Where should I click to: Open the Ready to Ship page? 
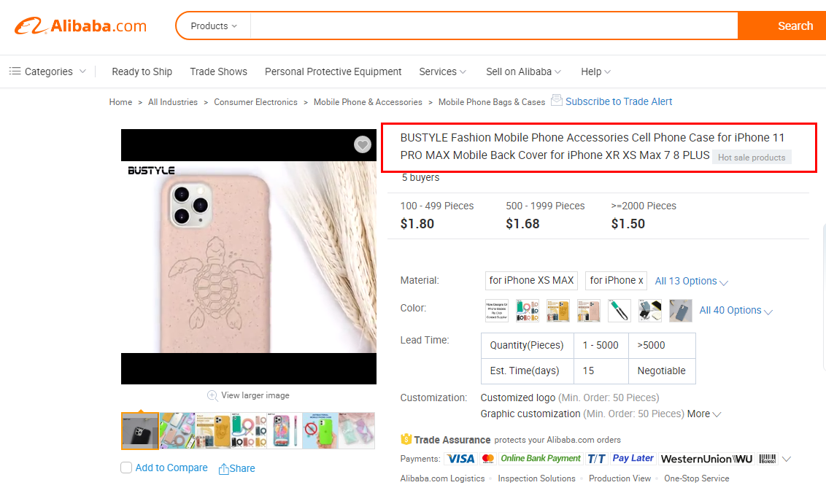pos(142,71)
